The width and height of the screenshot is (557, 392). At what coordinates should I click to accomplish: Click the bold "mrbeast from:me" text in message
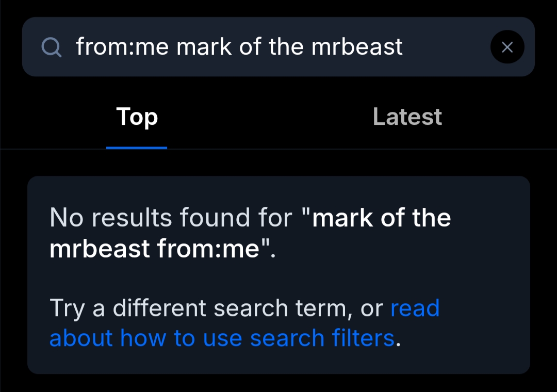(x=155, y=249)
